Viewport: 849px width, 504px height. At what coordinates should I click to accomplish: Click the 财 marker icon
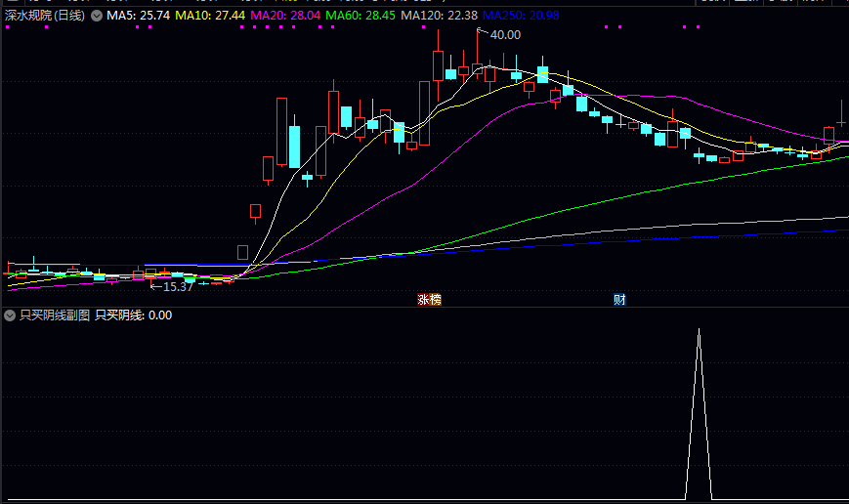point(619,299)
